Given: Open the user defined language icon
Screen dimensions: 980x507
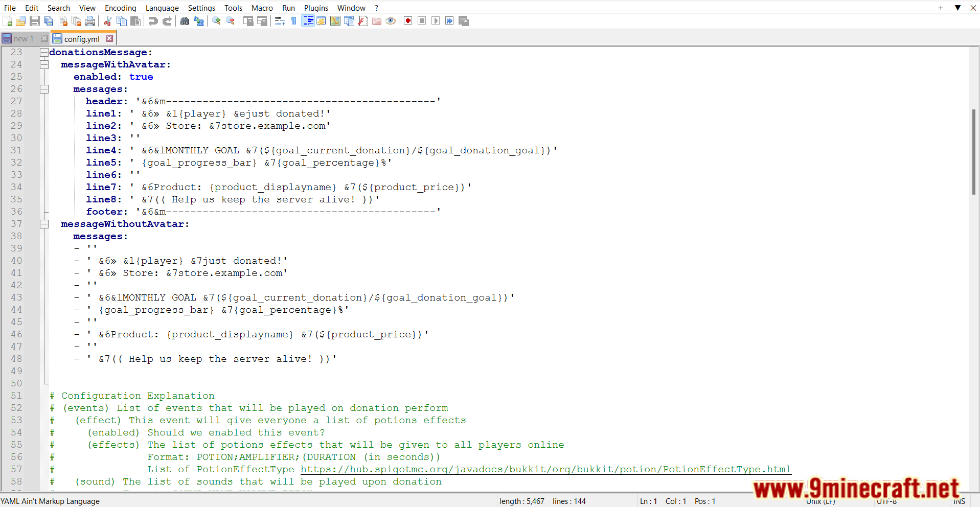Looking at the screenshot, I should coord(322,21).
